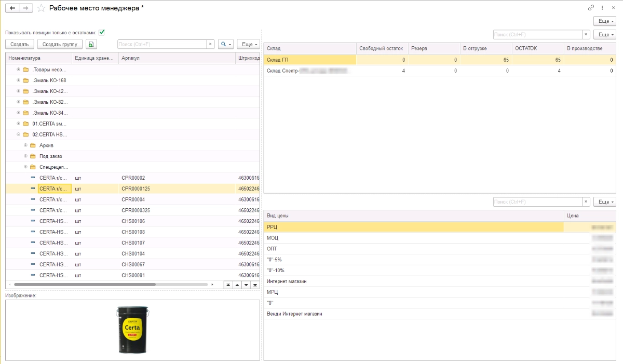Jump to the first row of the nomenclature list

coord(228,285)
